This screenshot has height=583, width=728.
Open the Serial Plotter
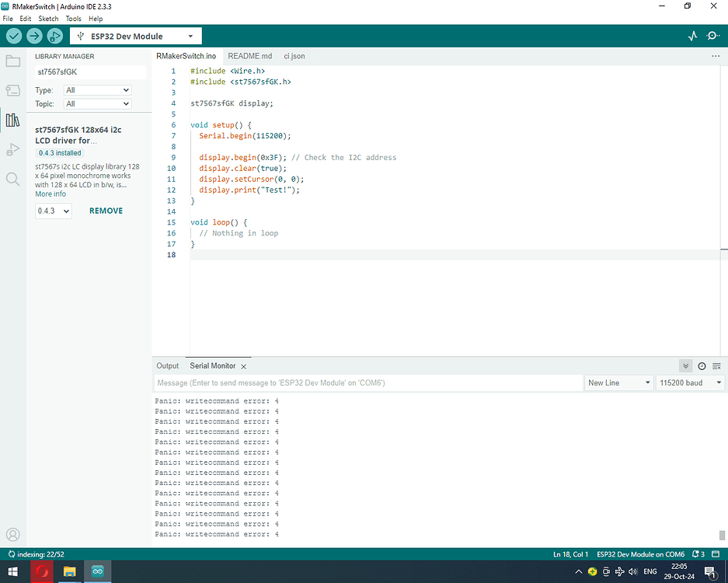click(x=693, y=36)
